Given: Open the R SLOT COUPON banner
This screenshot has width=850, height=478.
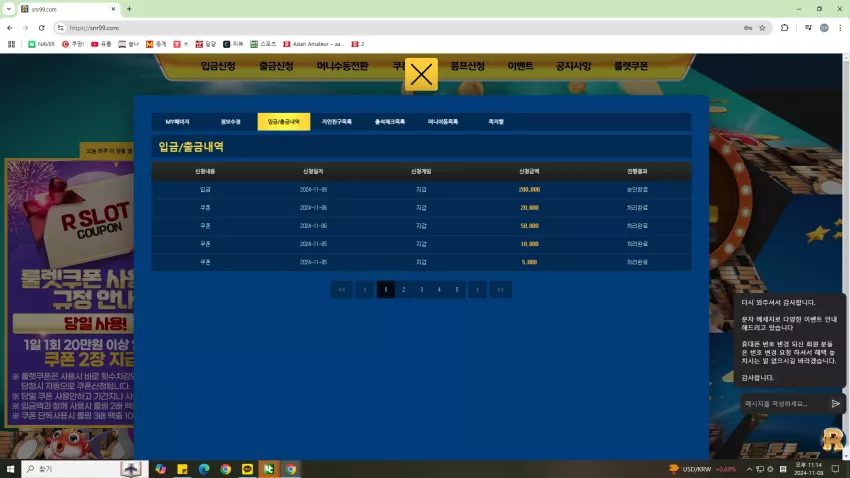Looking at the screenshot, I should pyautogui.click(x=69, y=293).
